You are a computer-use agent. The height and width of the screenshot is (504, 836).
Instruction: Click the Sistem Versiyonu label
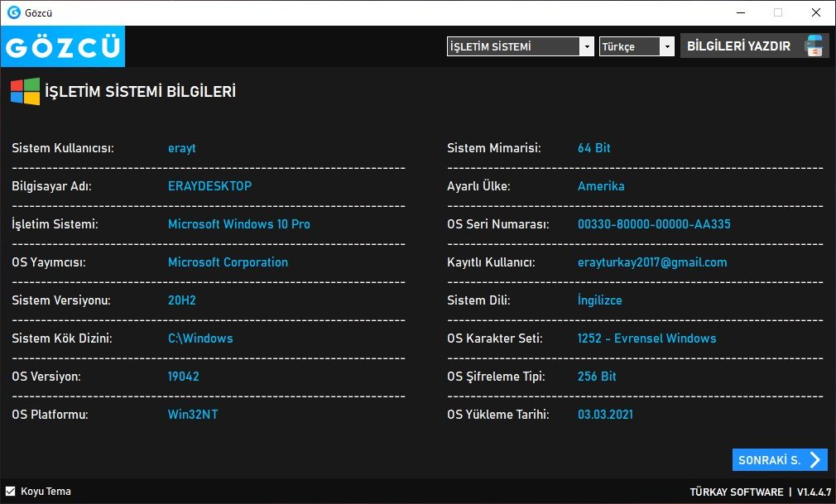coord(61,300)
